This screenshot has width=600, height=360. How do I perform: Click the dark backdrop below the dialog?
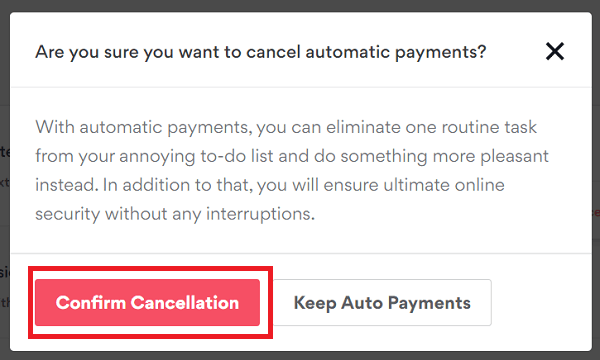300,356
